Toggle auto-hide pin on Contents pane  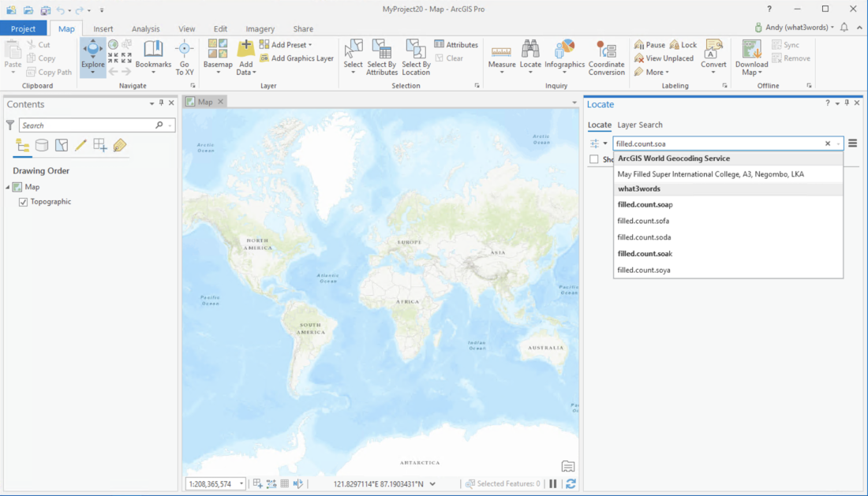161,103
